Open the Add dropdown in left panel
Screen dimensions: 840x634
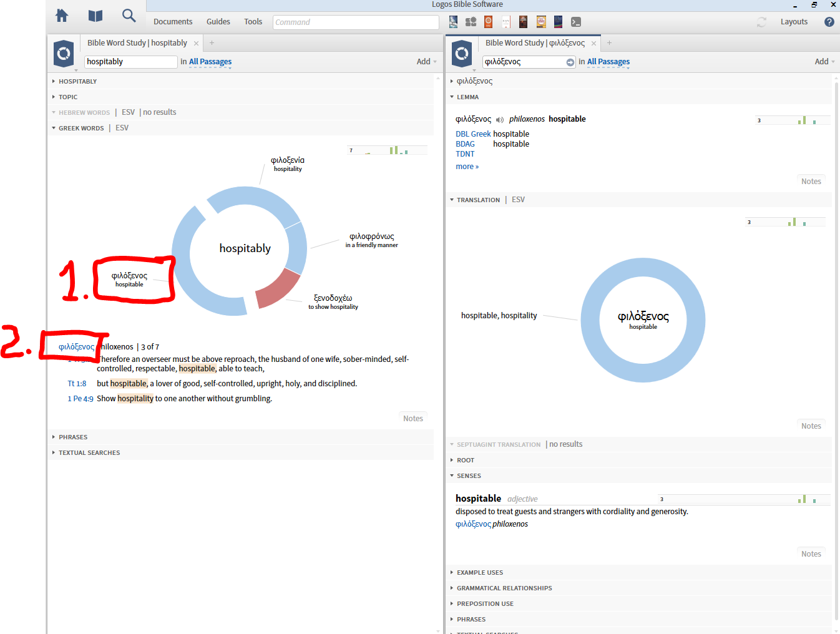427,62
